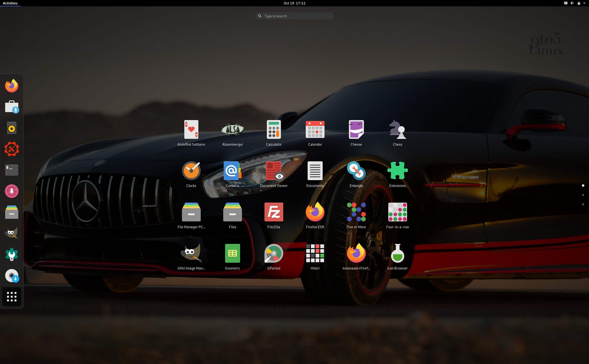Image resolution: width=589 pixels, height=364 pixels.
Task: Open the pink download arrow app in the dock
Action: coord(11,191)
